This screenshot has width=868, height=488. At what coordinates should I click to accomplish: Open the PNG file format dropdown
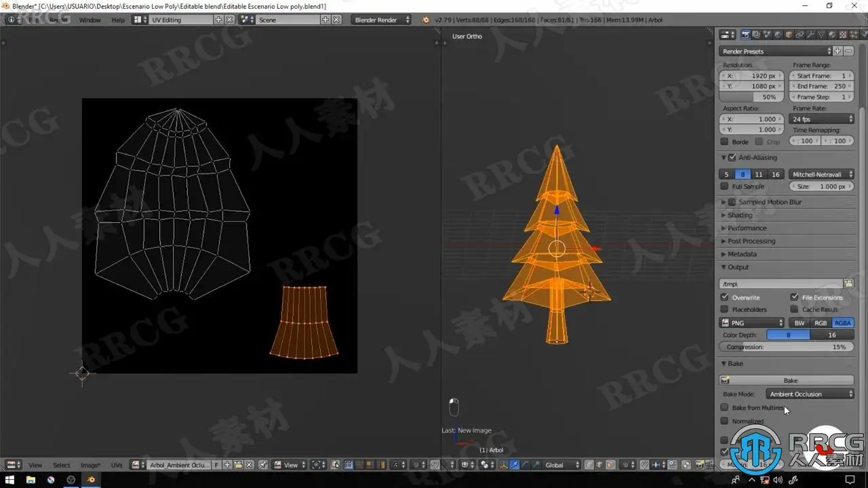(x=752, y=323)
